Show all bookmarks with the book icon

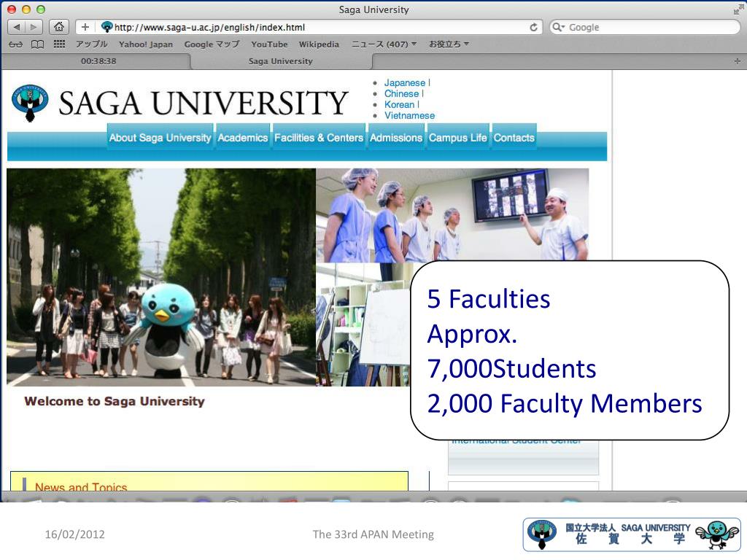click(x=37, y=44)
